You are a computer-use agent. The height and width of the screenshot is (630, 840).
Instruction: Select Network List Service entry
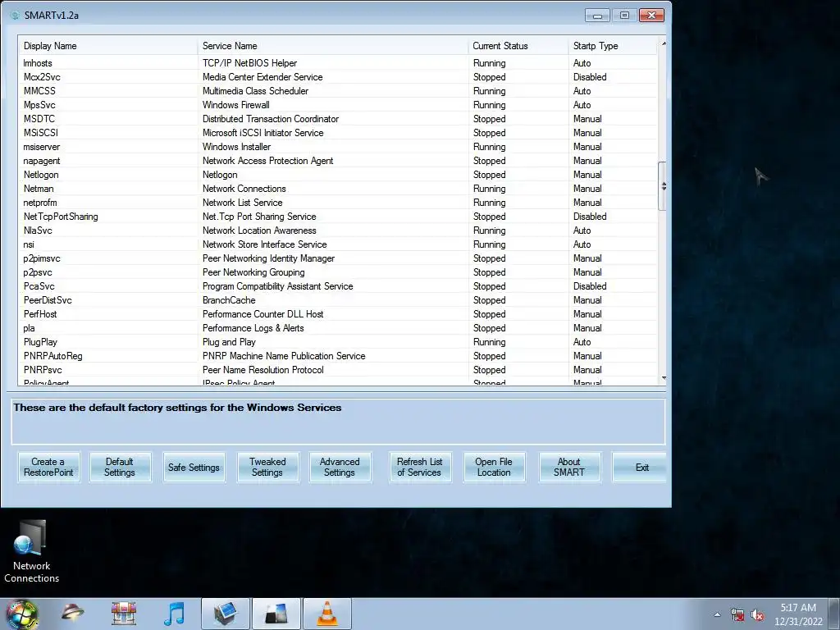point(243,203)
